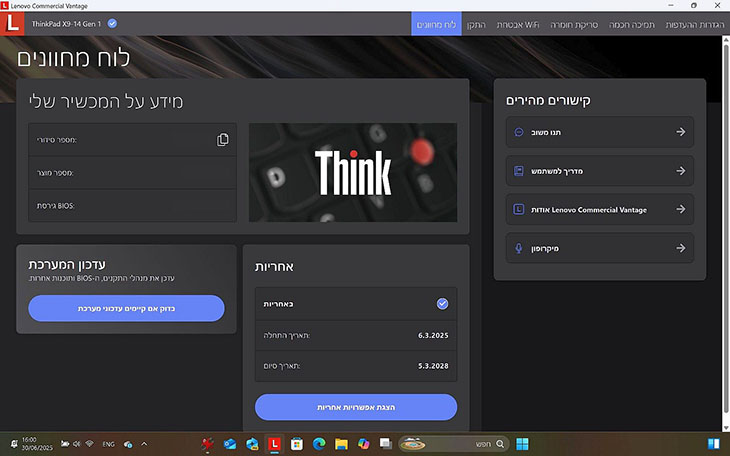Click the הצגת אפשרויות אחריות button
The width and height of the screenshot is (730, 456).
pos(356,407)
